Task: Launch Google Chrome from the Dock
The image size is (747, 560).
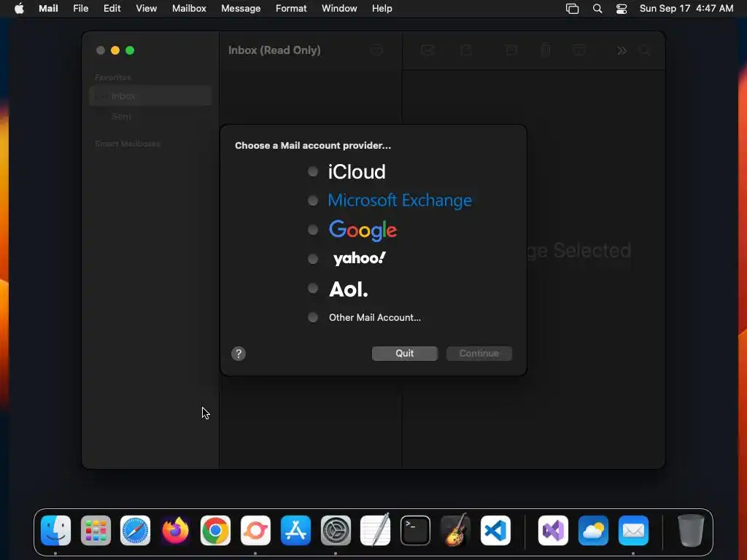Action: tap(215, 531)
